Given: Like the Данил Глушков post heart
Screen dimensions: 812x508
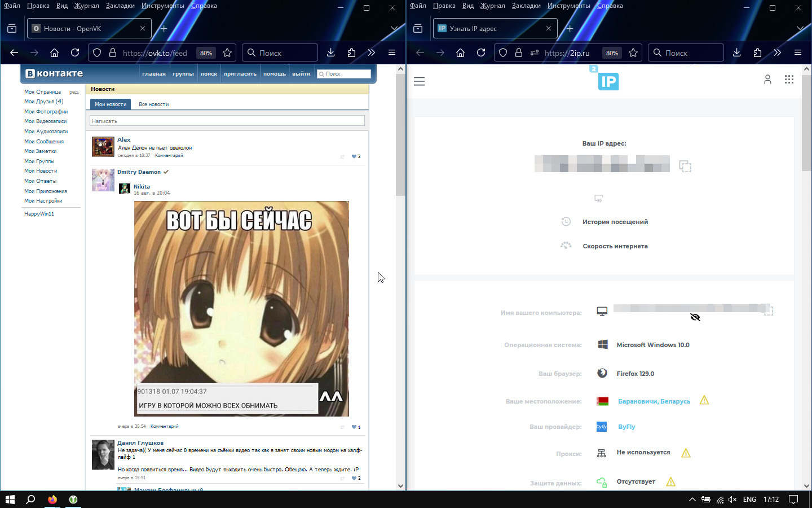Looking at the screenshot, I should click(354, 478).
